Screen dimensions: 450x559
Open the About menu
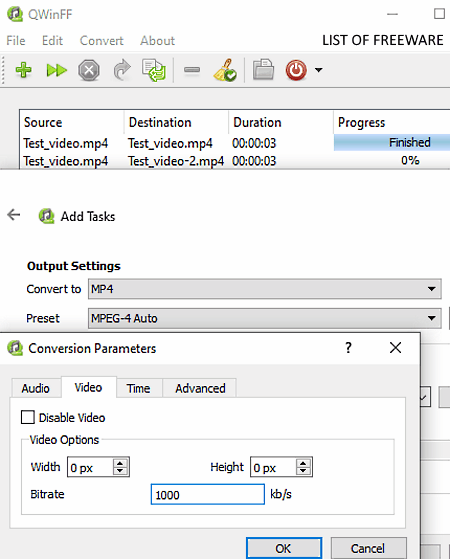coord(157,41)
